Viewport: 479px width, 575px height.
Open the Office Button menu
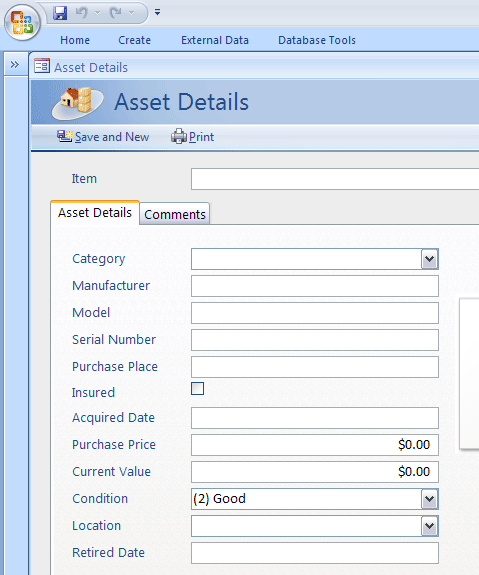click(x=22, y=22)
